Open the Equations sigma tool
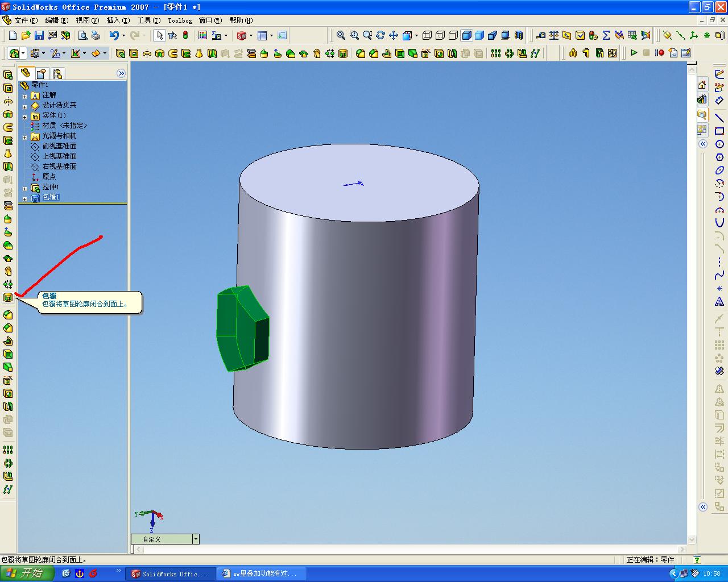Screen dimensions: 728x582 pos(606,35)
